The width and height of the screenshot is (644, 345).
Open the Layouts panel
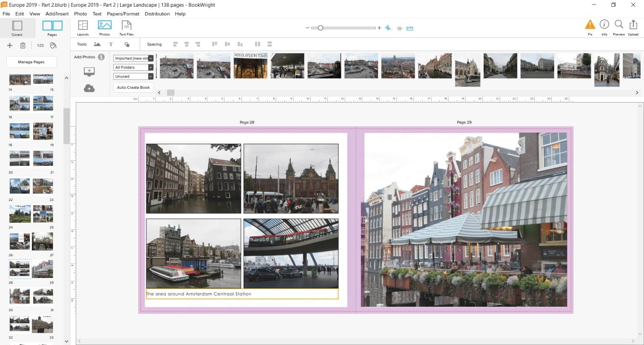tap(83, 28)
